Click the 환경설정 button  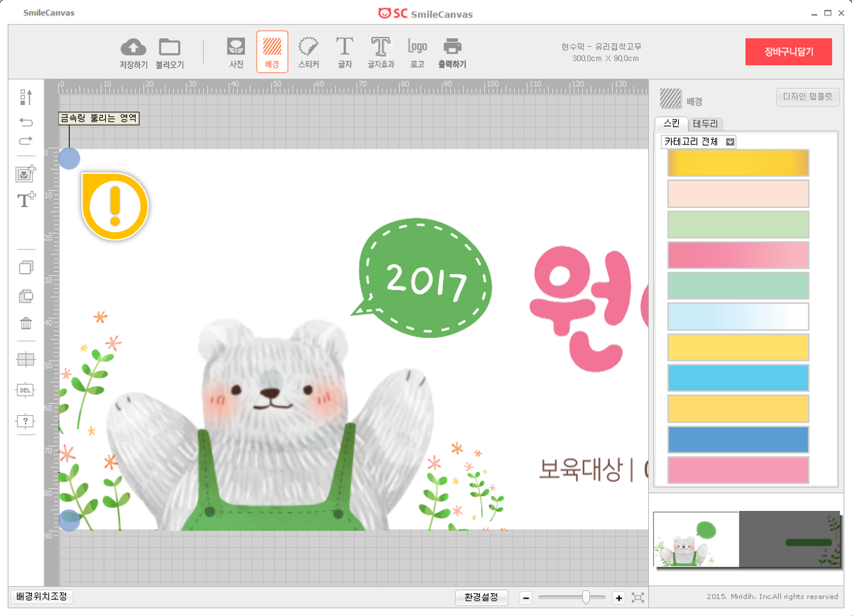pyautogui.click(x=482, y=598)
